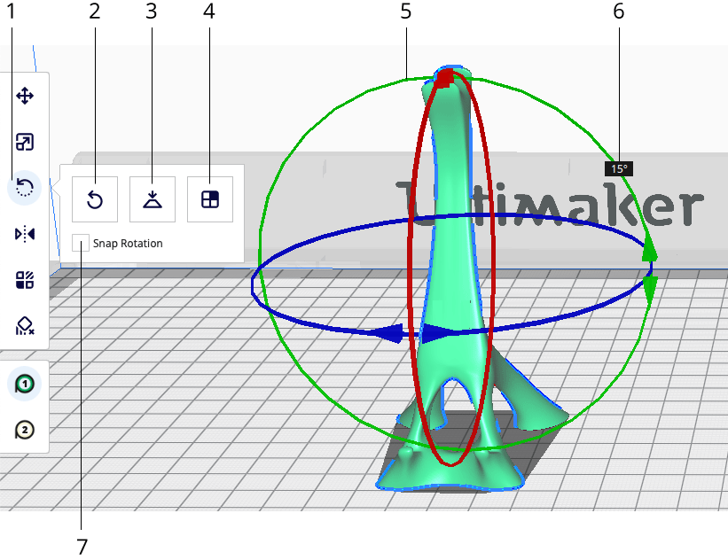Click the red handle atop the model
The width and height of the screenshot is (728, 560).
446,78
